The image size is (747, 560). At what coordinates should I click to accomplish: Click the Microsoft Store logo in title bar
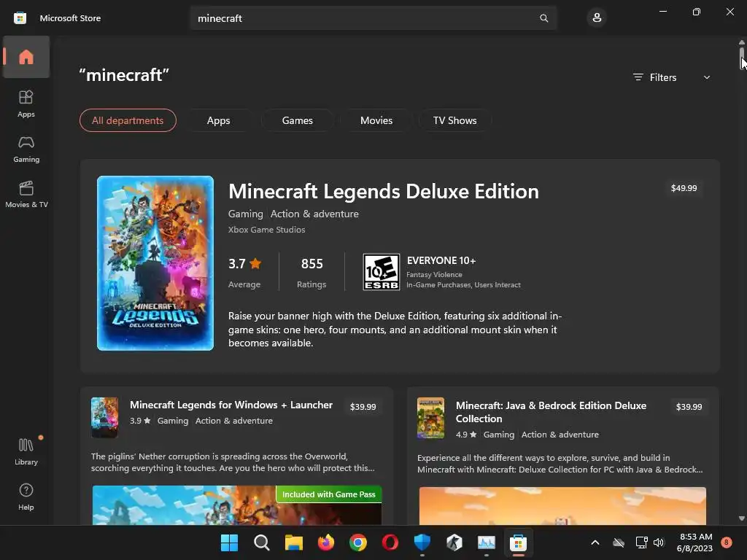20,18
